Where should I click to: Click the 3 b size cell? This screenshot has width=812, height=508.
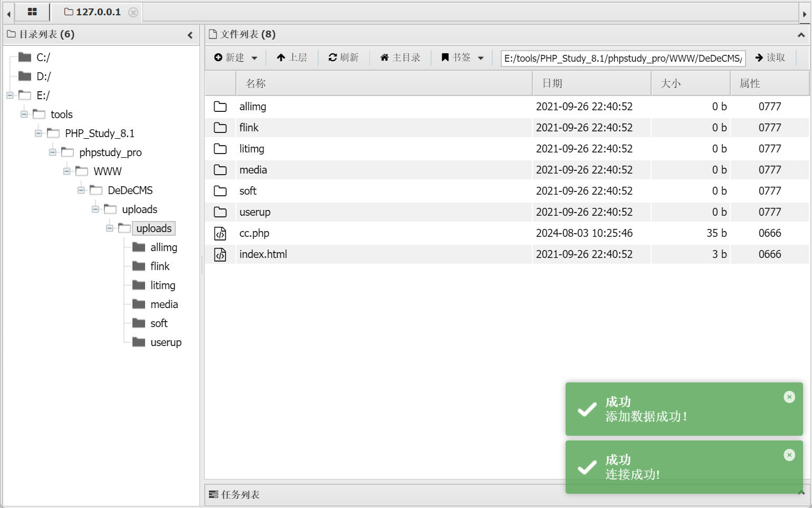pos(719,254)
